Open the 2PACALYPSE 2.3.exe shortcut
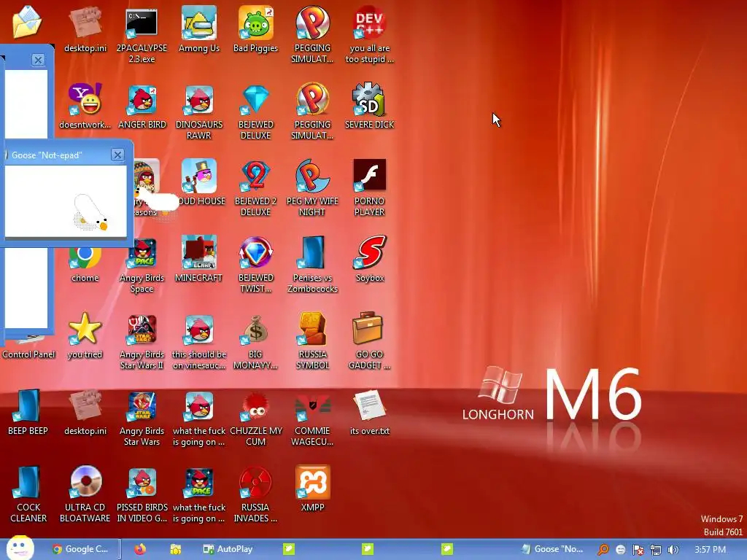This screenshot has height=560, width=747. tap(142, 24)
